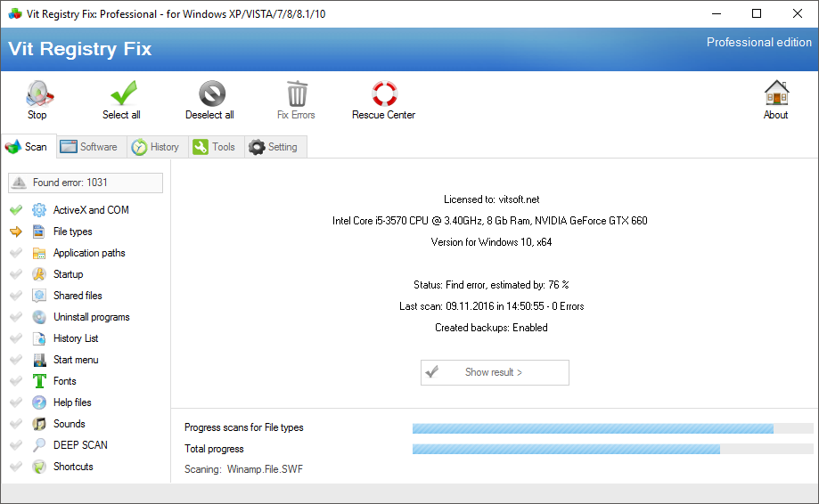Click the Fix Errors trash icon
Viewport: 819px width, 504px height.
pos(297,93)
